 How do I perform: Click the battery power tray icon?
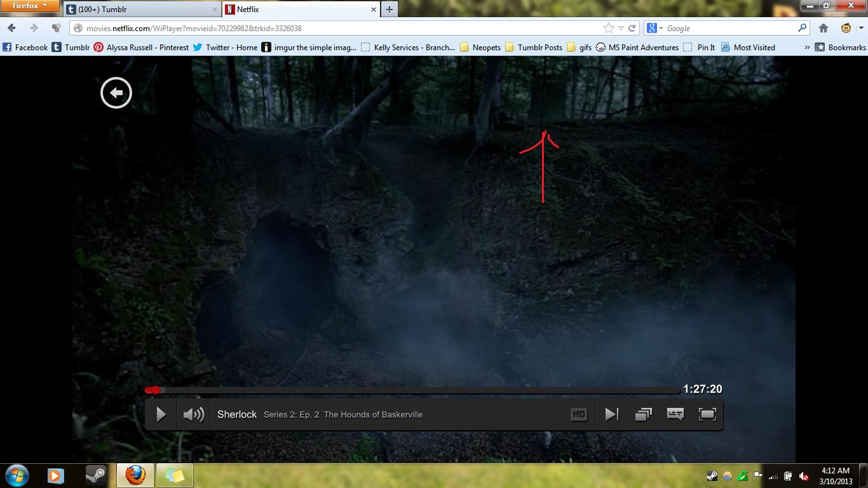coord(789,476)
